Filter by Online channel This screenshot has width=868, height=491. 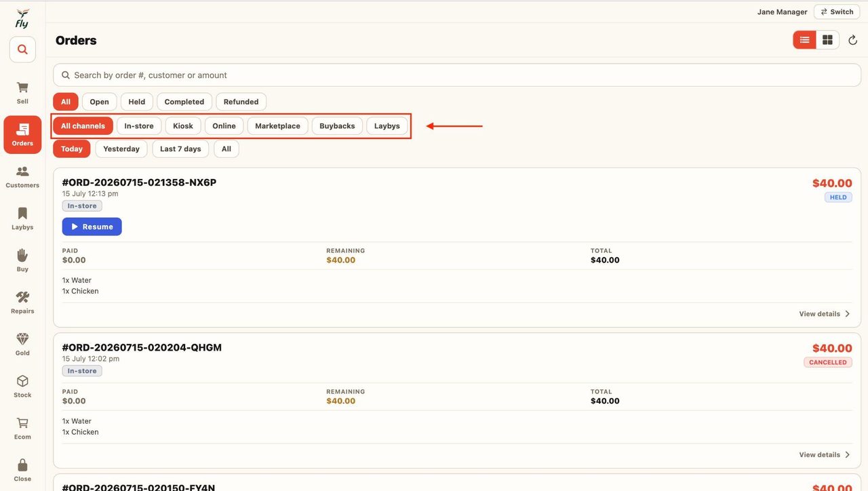[224, 126]
